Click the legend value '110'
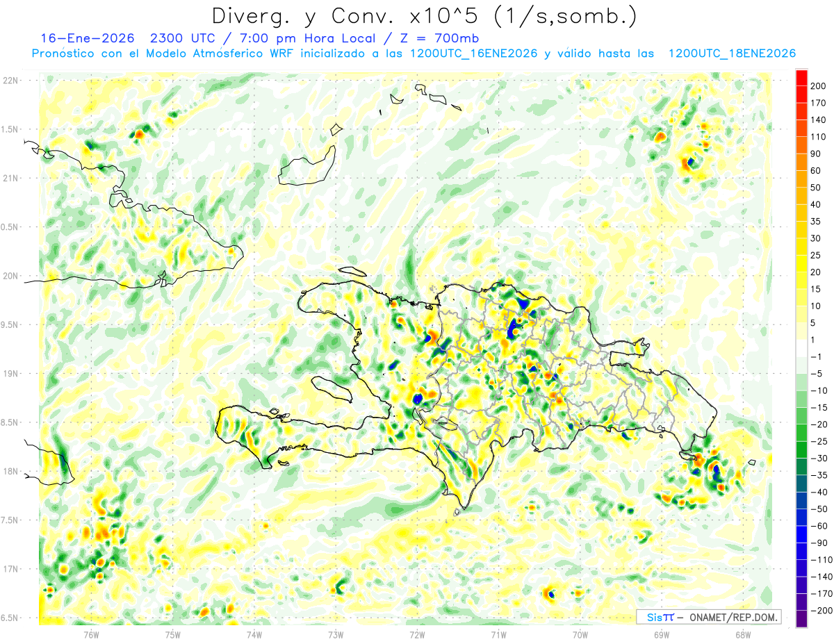The height and width of the screenshot is (644, 834). (819, 137)
